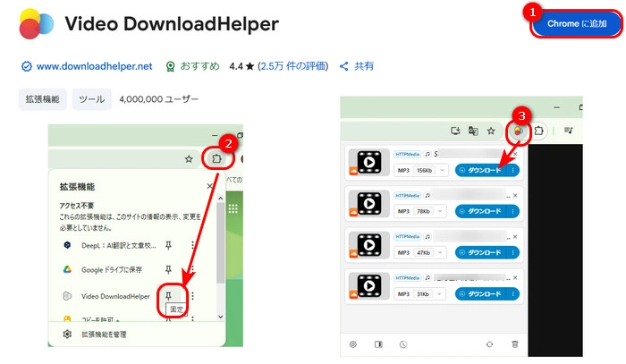Image resolution: width=626 pixels, height=364 pixels.
Task: Pin the DeepL extension
Action: pyautogui.click(x=168, y=245)
